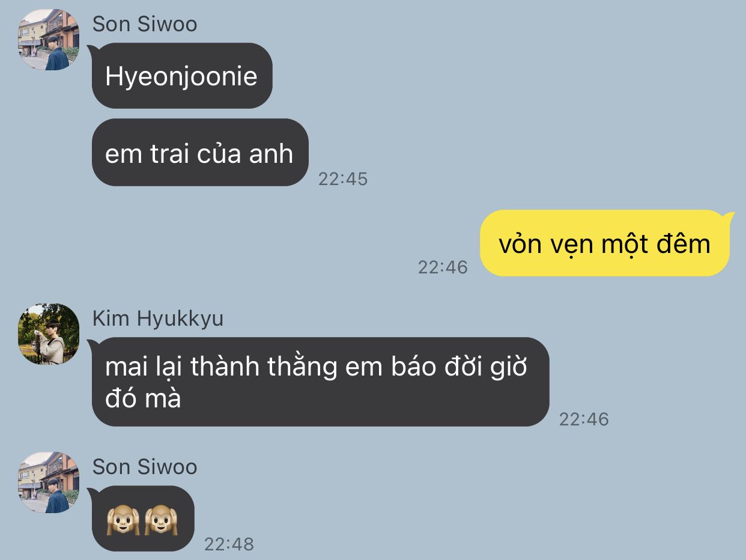Click the "Son Siwoo" name above the emoji message

tap(145, 467)
